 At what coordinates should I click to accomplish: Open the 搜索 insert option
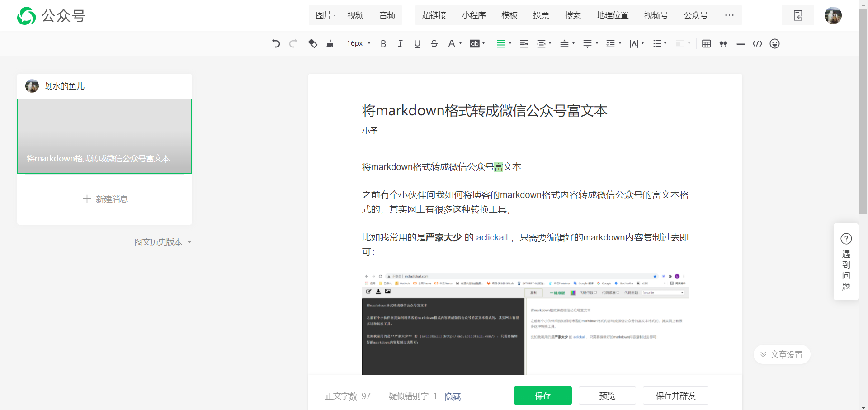coord(573,15)
